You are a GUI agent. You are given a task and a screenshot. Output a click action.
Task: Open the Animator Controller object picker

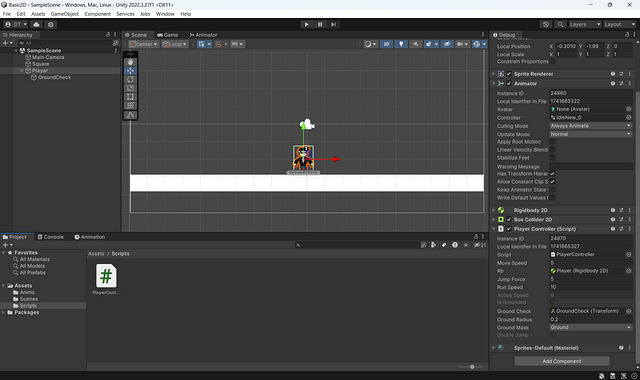pos(629,117)
